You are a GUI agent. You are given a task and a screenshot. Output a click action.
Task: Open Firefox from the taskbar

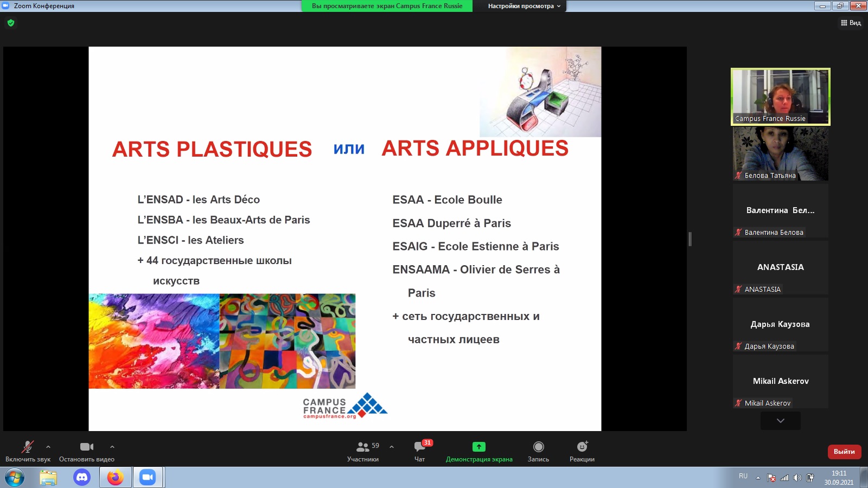[115, 477]
